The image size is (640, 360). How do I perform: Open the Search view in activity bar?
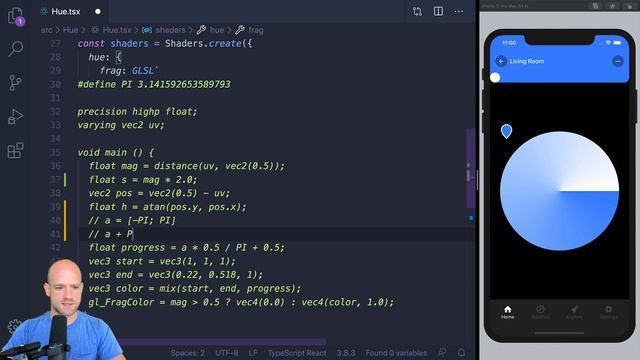click(16, 48)
